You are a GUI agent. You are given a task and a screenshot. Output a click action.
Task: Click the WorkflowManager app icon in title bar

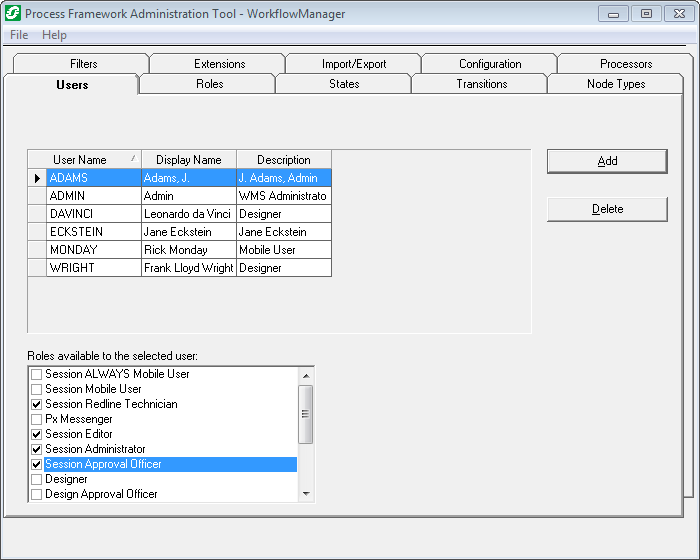[13, 13]
